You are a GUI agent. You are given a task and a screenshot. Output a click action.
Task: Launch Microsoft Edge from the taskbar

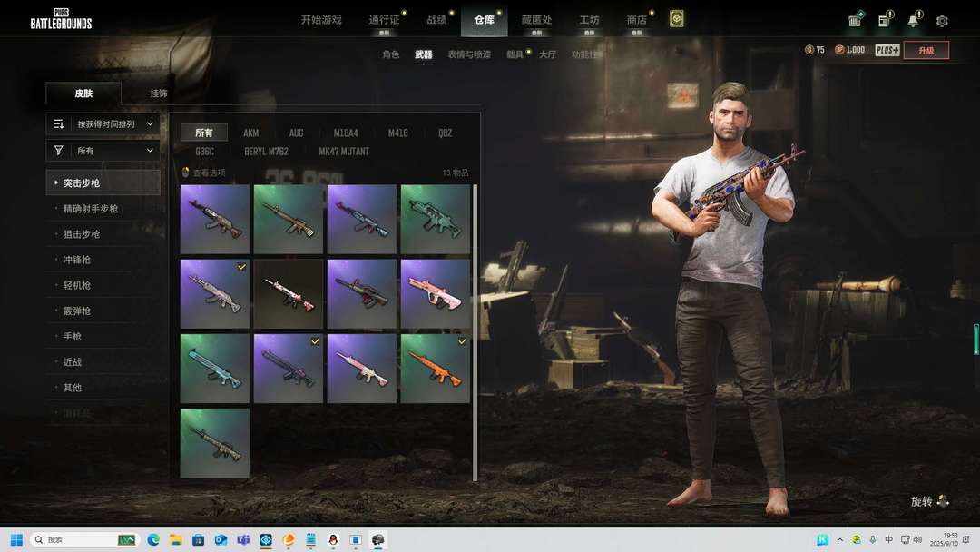click(x=153, y=539)
